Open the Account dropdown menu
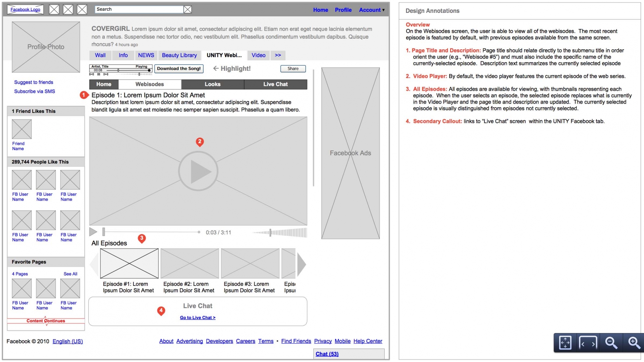644x362 pixels. 372,10
